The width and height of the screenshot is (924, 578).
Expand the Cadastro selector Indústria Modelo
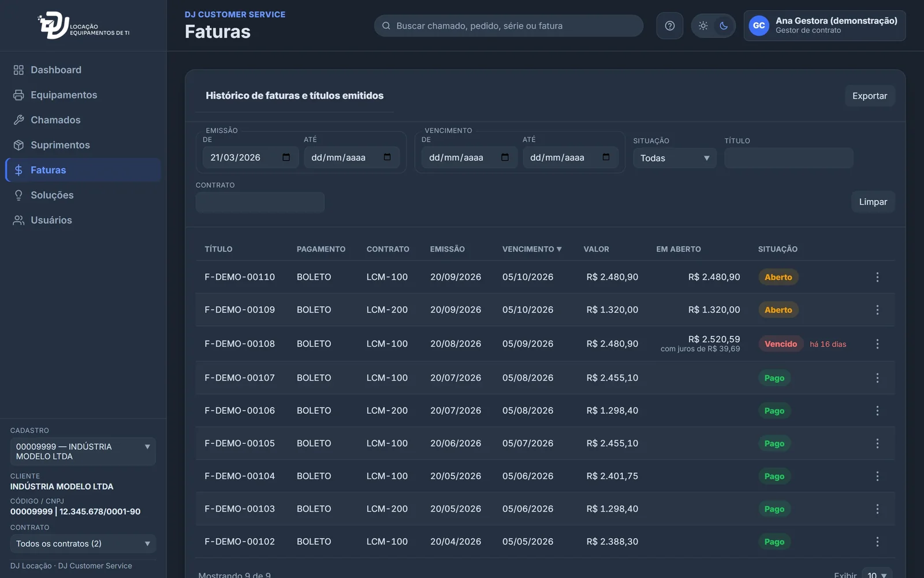coord(83,451)
